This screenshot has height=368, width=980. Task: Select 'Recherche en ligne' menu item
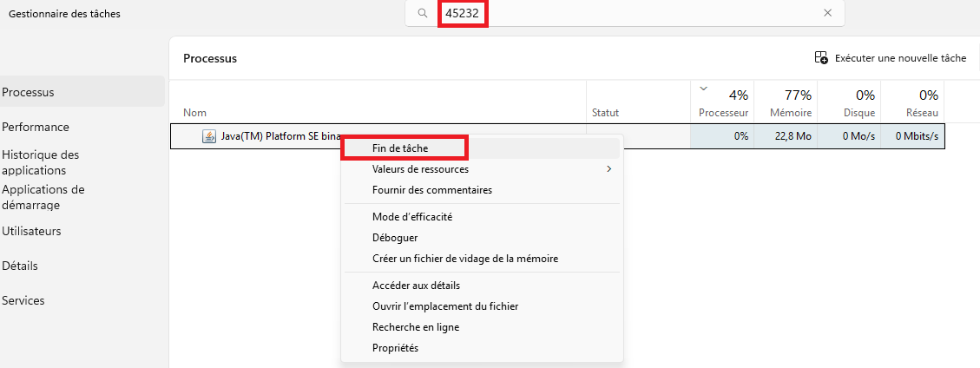415,327
